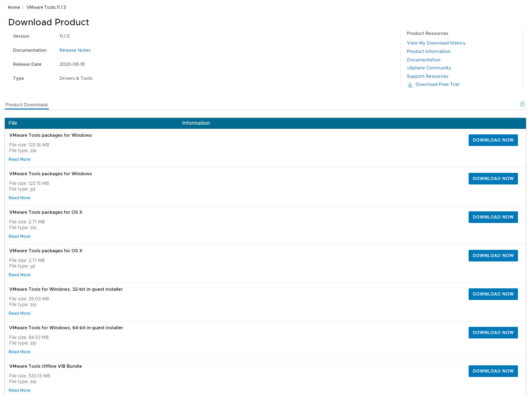532x395 pixels.
Task: Click the File size 84.53 MB text
Action: pyautogui.click(x=29, y=337)
